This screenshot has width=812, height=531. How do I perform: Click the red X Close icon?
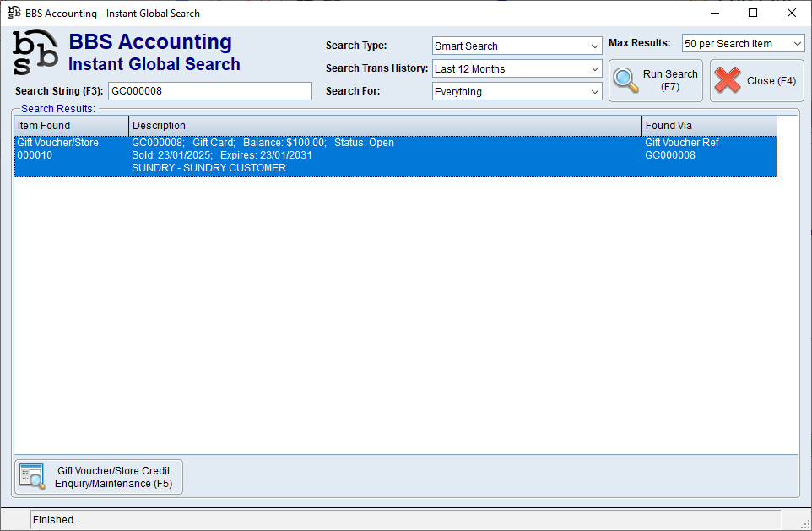tap(728, 80)
